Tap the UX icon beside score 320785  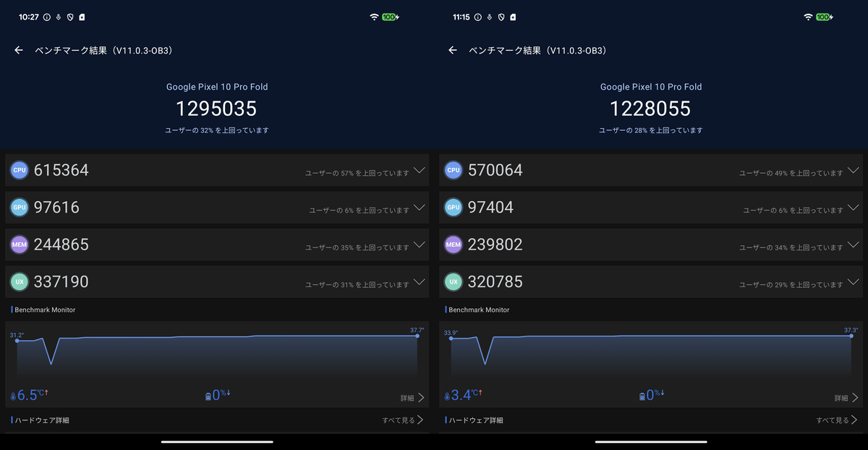click(454, 282)
